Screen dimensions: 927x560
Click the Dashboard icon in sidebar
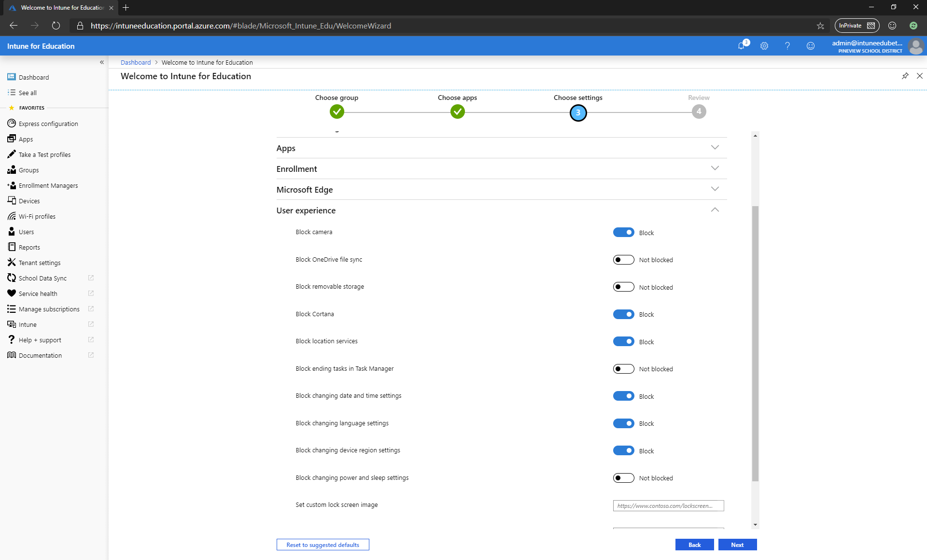click(11, 77)
